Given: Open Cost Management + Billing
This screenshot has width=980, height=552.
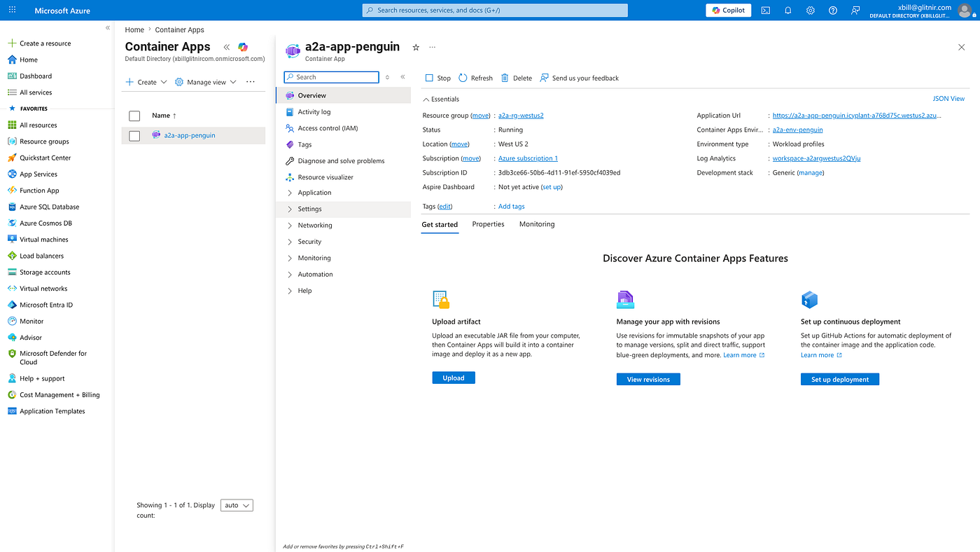Looking at the screenshot, I should pyautogui.click(x=54, y=394).
